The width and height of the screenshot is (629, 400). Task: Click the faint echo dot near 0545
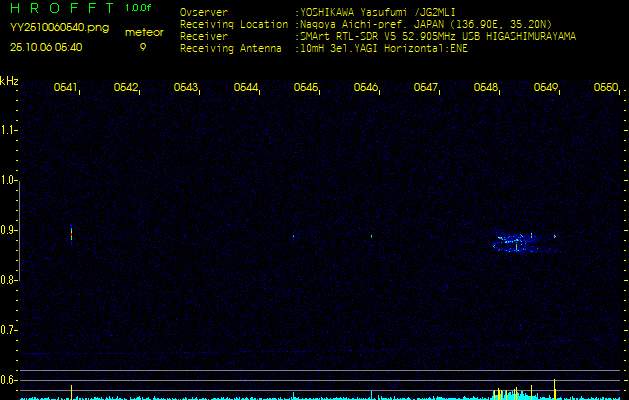pyautogui.click(x=293, y=236)
